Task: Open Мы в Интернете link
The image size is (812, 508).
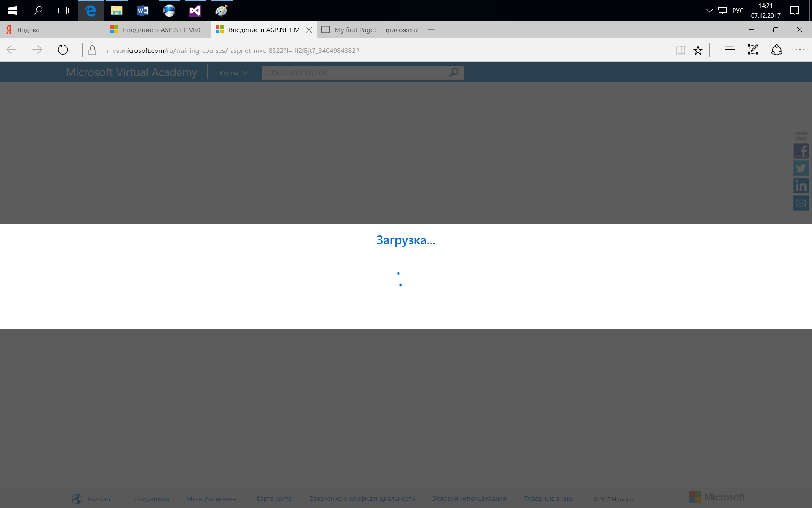Action: [211, 499]
